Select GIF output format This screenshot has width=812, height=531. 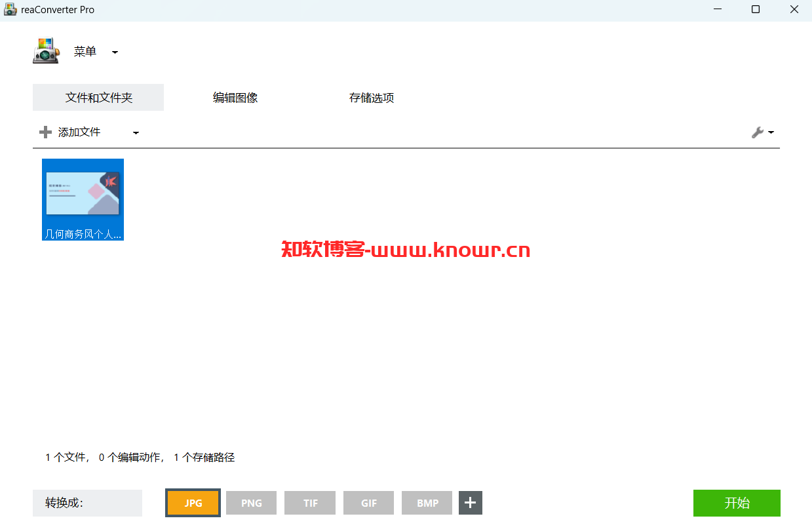[368, 503]
